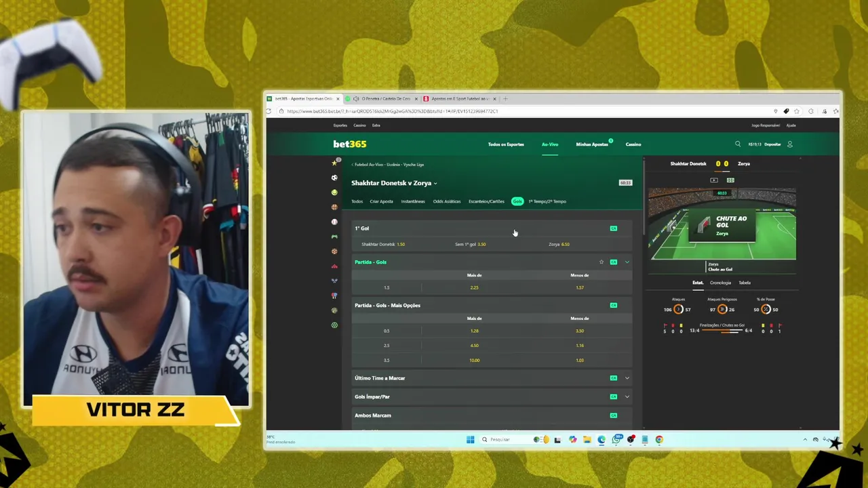Viewport: 868px width, 488px height.
Task: Switch to match animation pitch icon
Action: tap(730, 180)
